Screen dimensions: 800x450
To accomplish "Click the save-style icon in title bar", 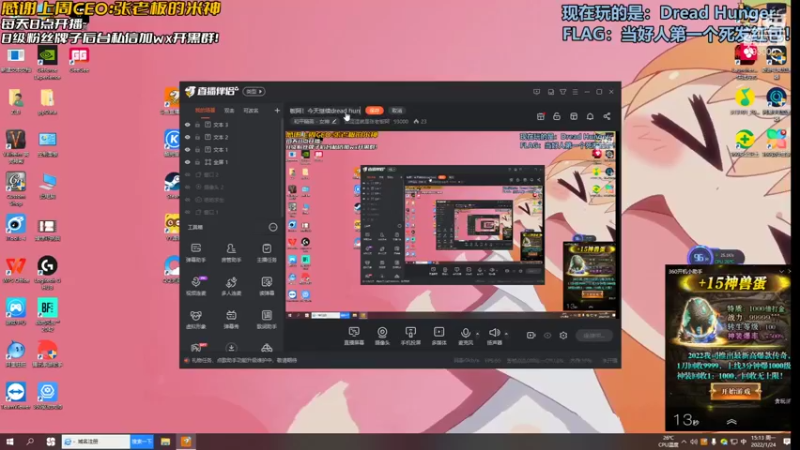I will (551, 92).
